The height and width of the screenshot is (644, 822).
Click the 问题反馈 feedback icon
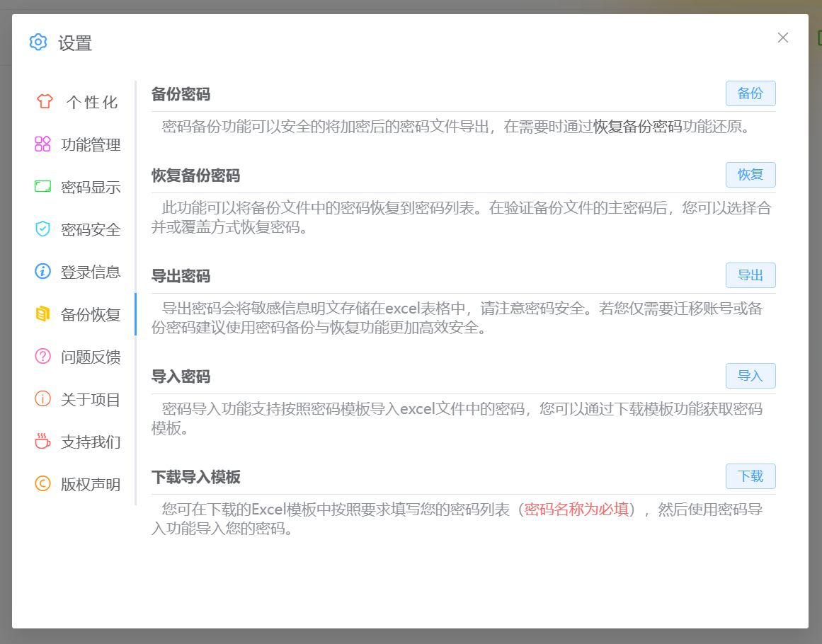[43, 357]
